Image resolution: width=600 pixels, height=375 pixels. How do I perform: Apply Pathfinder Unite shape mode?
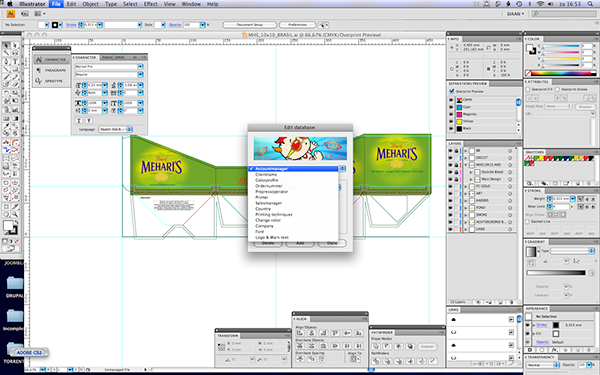tap(376, 346)
